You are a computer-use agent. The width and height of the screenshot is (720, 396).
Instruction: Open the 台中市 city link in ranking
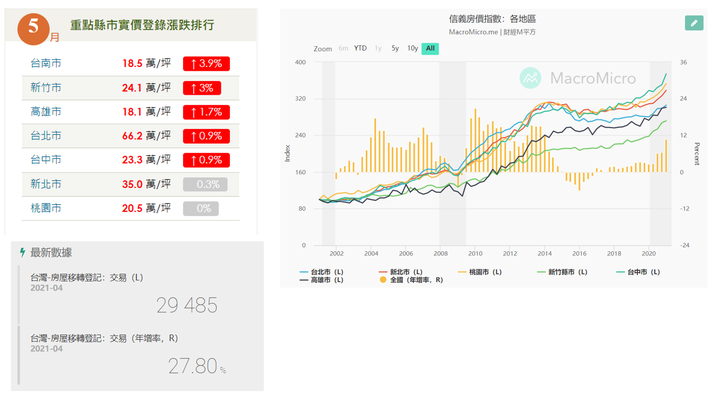(46, 160)
